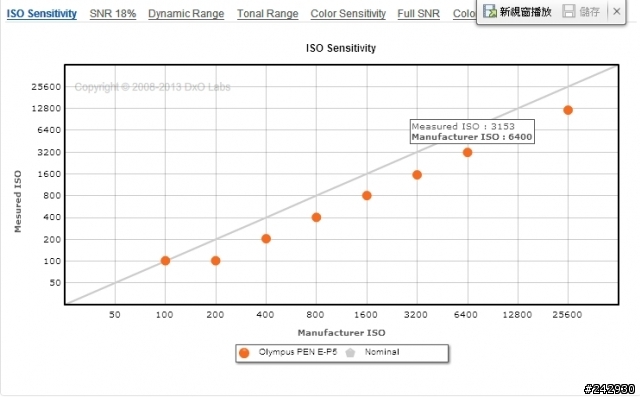View the Color Sensitivity tab
640x397 pixels.
(x=348, y=13)
